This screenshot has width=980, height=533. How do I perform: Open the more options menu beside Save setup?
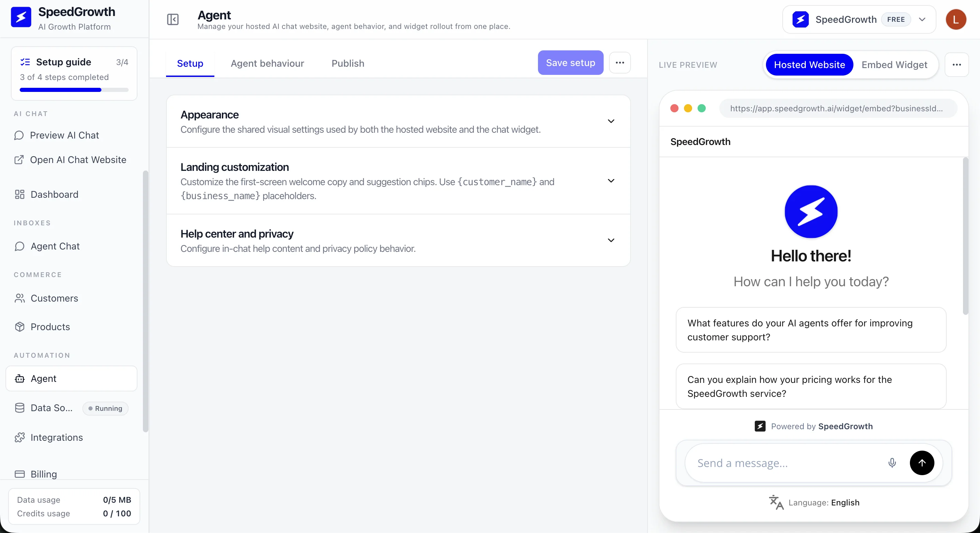click(x=620, y=63)
